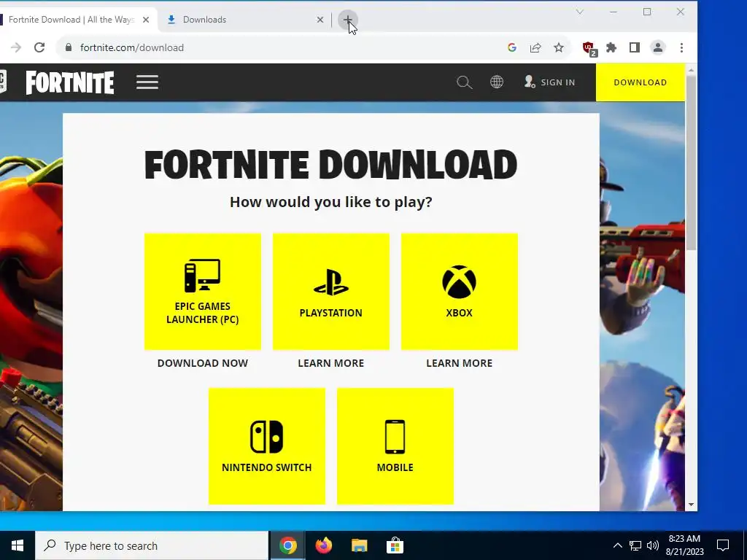Show hidden system tray icons
747x560 pixels.
[x=617, y=545]
